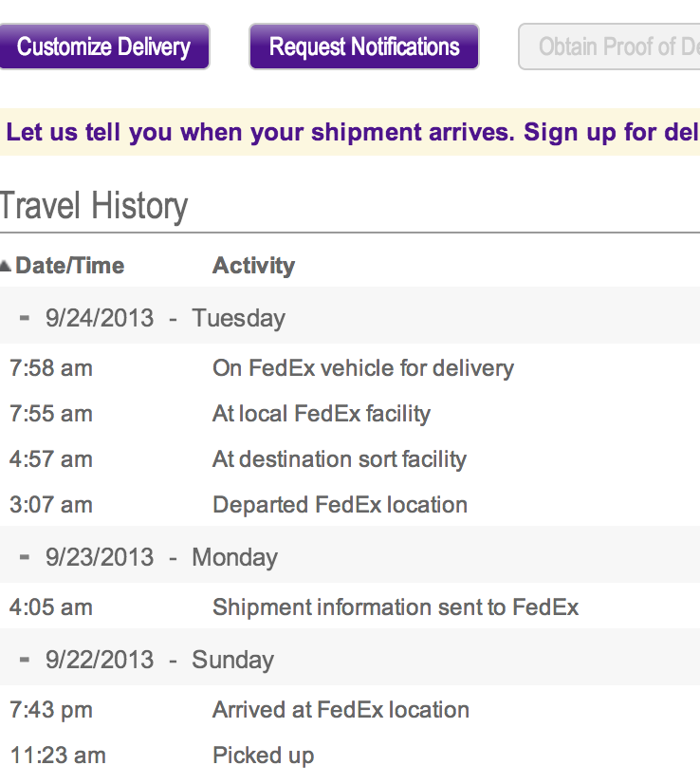Collapse the 9/24/2013 Tuesday section
The image size is (700, 784).
coord(25,317)
